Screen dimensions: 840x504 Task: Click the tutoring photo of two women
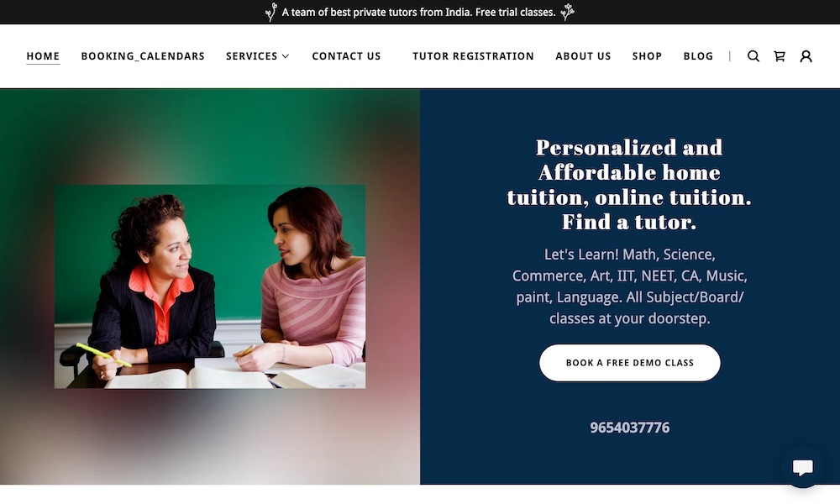click(210, 286)
